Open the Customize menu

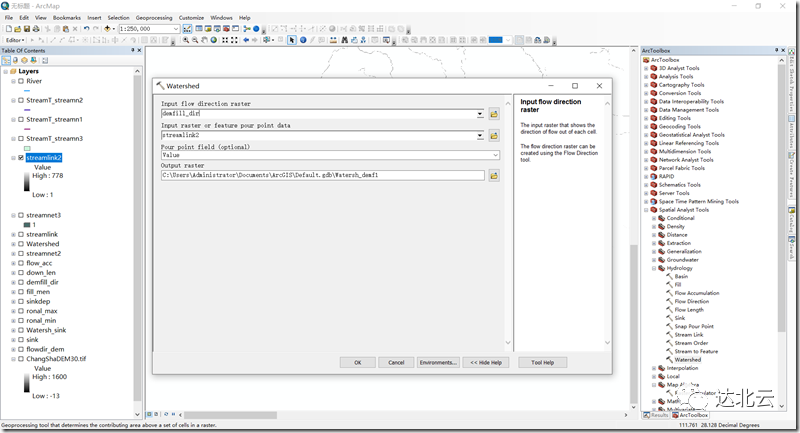coord(191,17)
